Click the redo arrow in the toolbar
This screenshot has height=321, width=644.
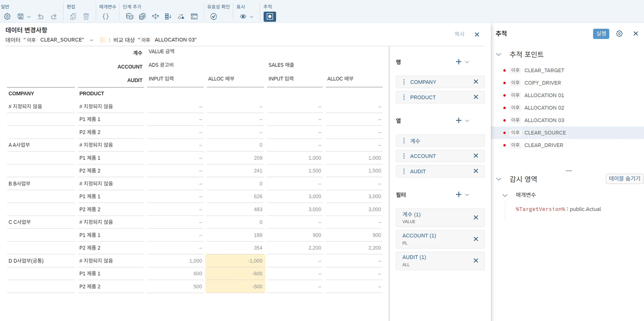tap(54, 16)
